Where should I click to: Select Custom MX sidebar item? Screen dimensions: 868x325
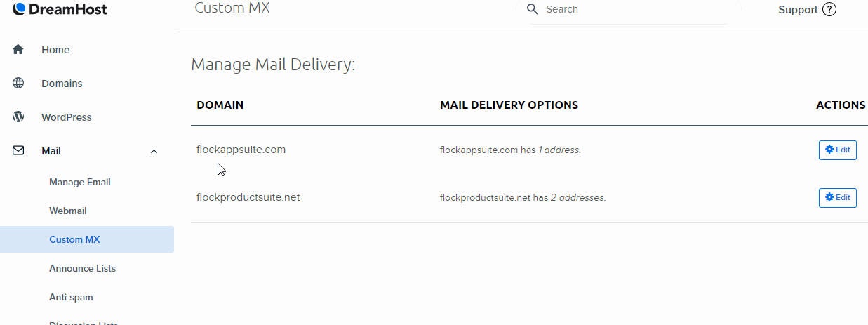(x=87, y=239)
